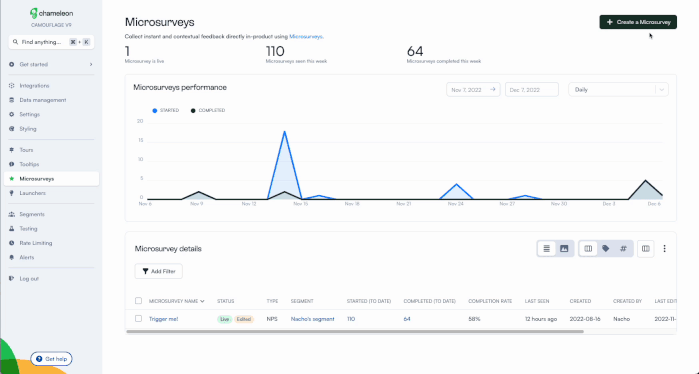Expand the Get started sidebar chevron
The width and height of the screenshot is (699, 374).
click(x=91, y=65)
